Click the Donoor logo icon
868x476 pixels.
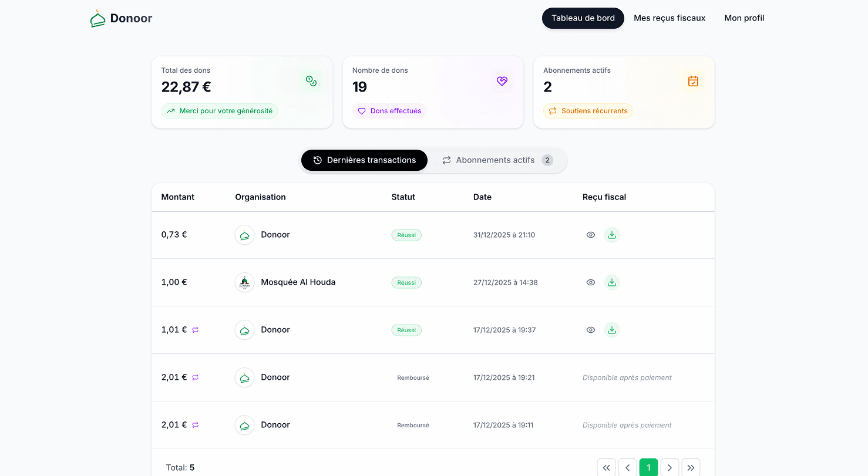97,18
